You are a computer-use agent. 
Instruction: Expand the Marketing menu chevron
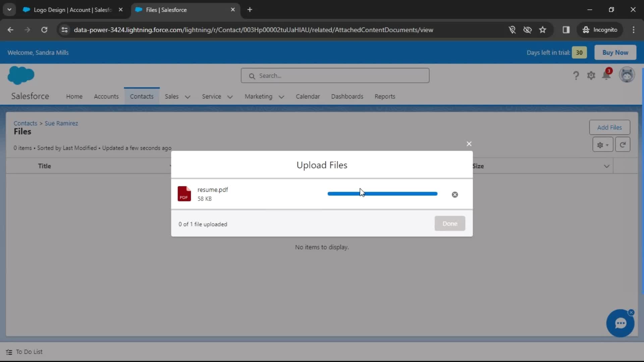[281, 97]
